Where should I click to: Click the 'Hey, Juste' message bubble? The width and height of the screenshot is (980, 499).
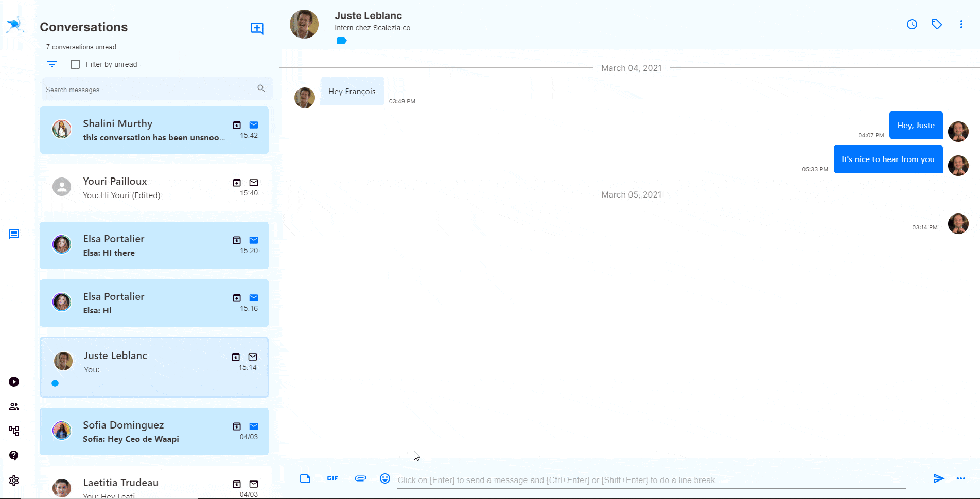coord(916,125)
